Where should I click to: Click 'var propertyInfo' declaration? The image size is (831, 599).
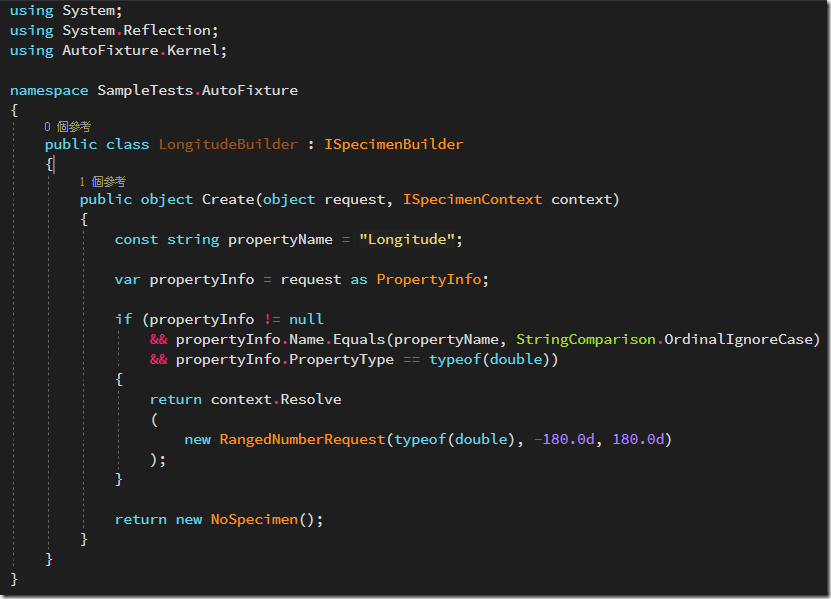click(x=184, y=279)
